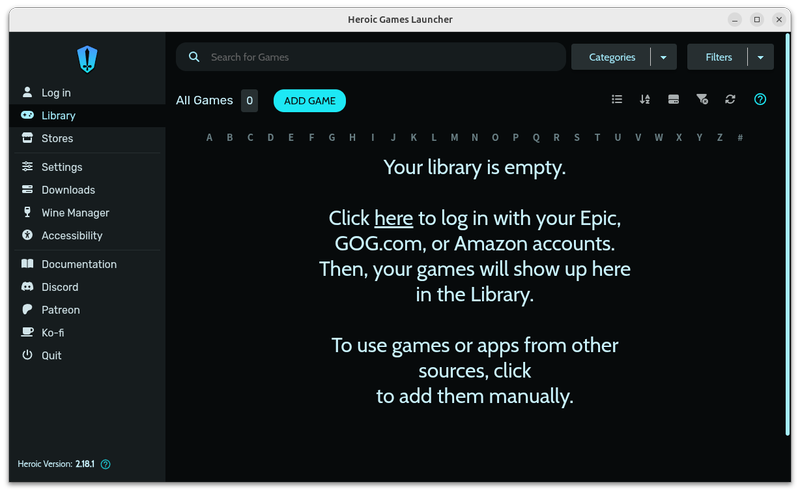Open the Patreon link
Viewport: 800px width, 493px height.
[x=87, y=310]
